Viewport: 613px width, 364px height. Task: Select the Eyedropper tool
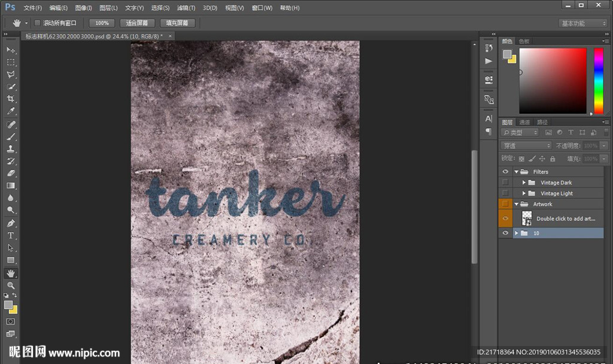click(x=11, y=111)
